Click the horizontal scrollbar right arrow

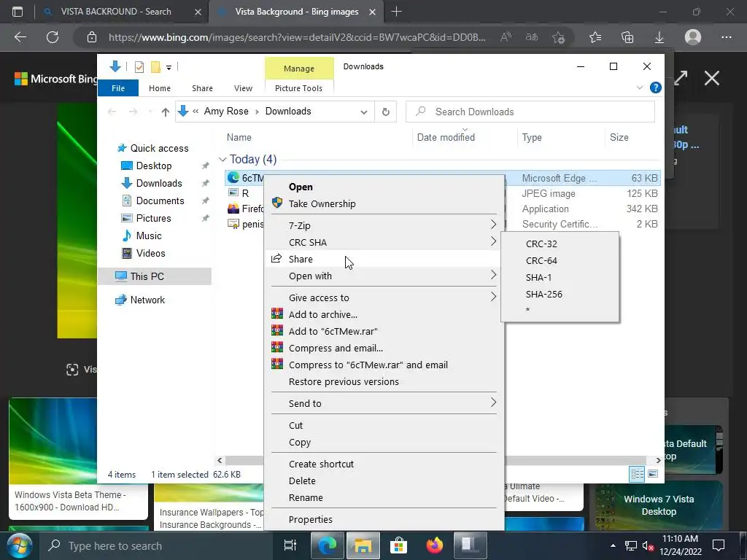[659, 461]
